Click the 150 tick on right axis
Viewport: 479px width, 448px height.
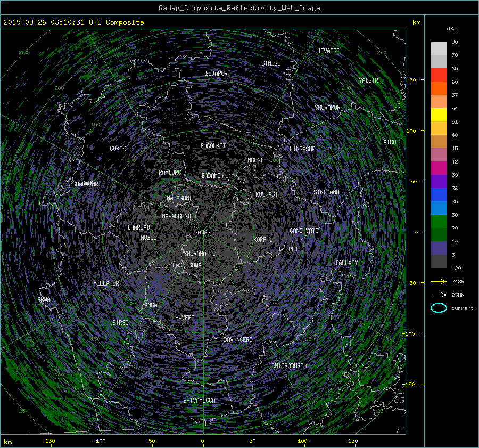tap(411, 80)
